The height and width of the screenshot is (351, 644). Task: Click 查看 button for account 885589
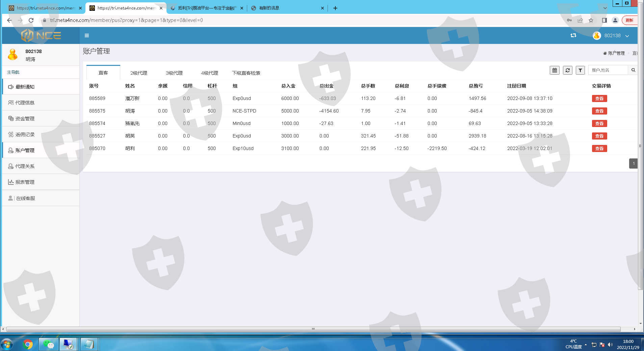click(x=599, y=99)
